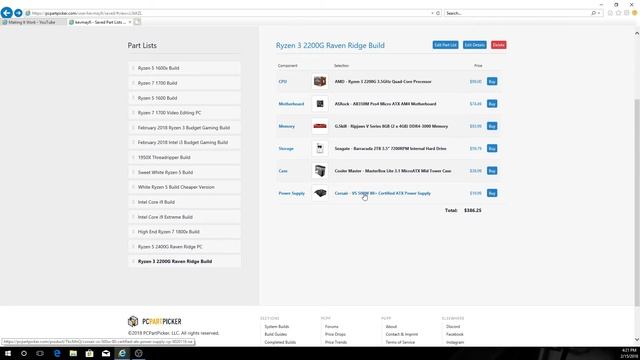Open the Ryzen 5 1600 Build list

184,98
